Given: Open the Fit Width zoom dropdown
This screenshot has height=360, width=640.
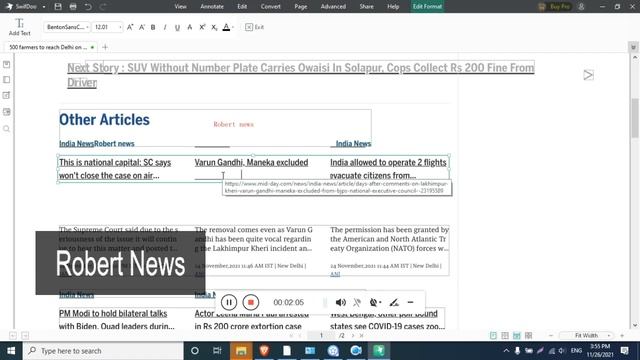Looking at the screenshot, I should click(587, 336).
